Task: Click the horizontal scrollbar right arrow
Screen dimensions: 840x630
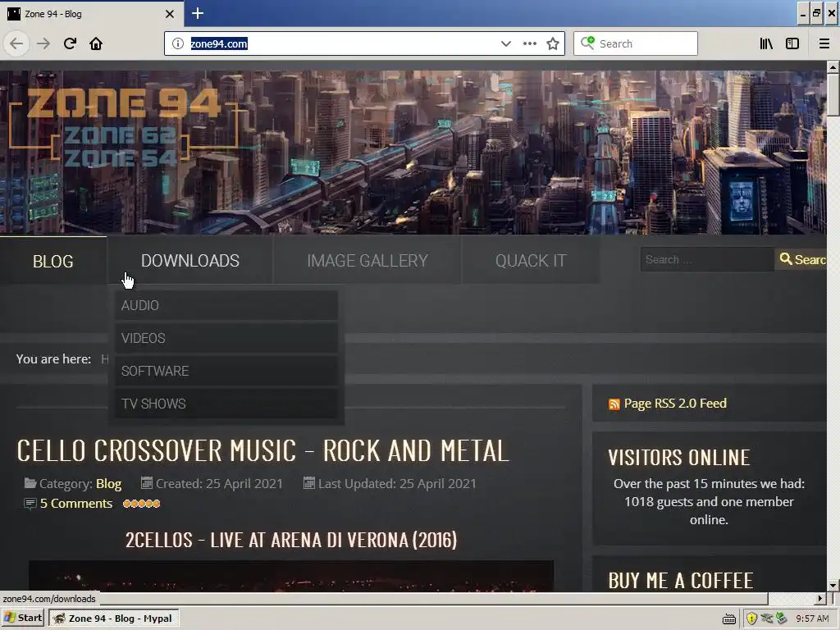Action: point(820,598)
